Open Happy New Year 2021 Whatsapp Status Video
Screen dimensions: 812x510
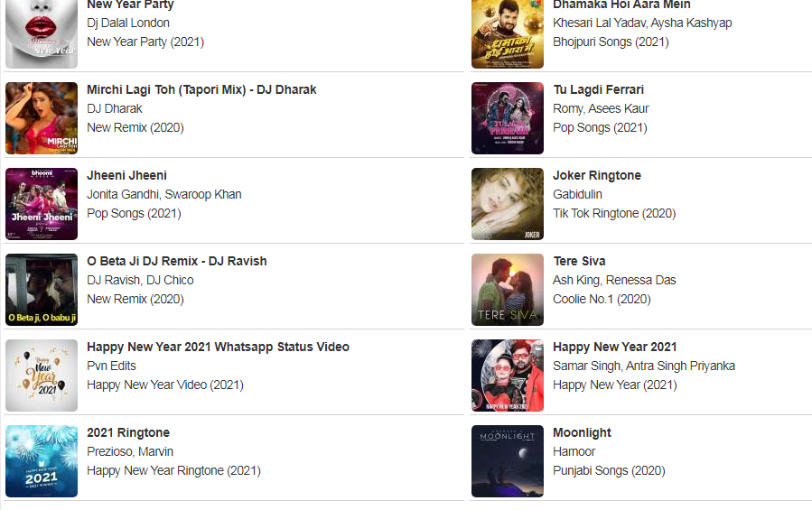(x=218, y=347)
